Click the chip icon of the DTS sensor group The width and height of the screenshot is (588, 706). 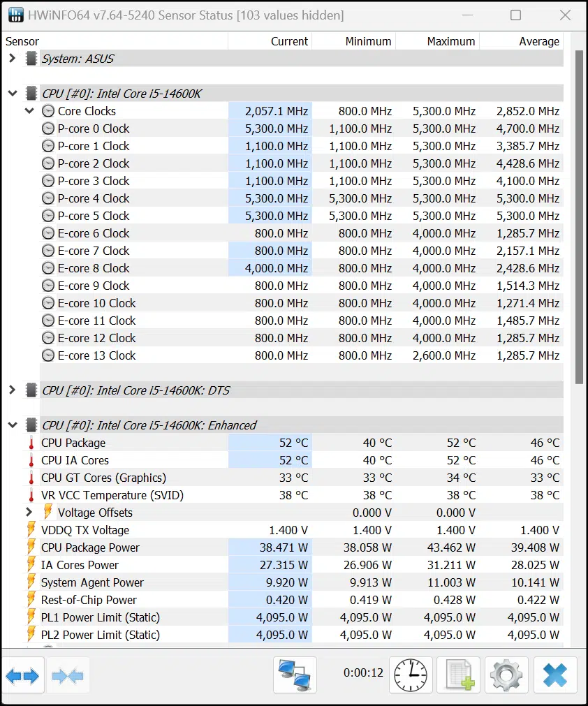(x=31, y=390)
